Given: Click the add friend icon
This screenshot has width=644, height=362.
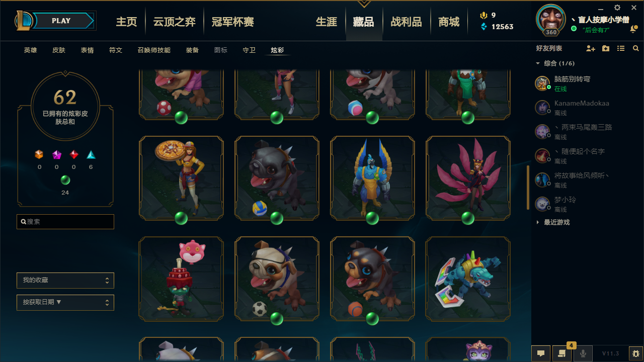Looking at the screenshot, I should pos(591,49).
